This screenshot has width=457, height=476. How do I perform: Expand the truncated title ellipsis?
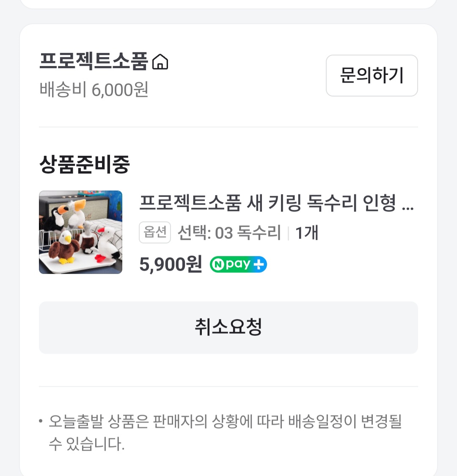tap(408, 208)
